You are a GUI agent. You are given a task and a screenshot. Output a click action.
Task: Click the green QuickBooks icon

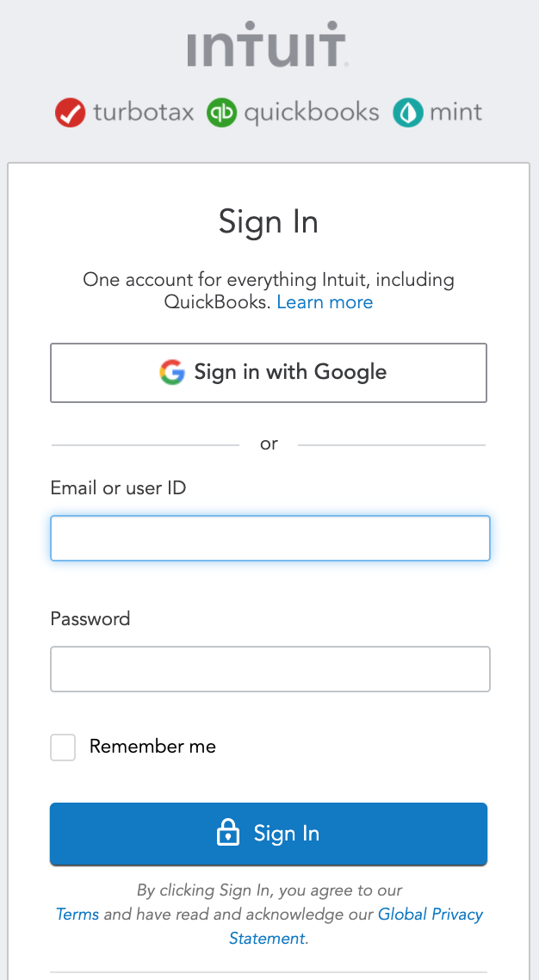[x=221, y=113]
